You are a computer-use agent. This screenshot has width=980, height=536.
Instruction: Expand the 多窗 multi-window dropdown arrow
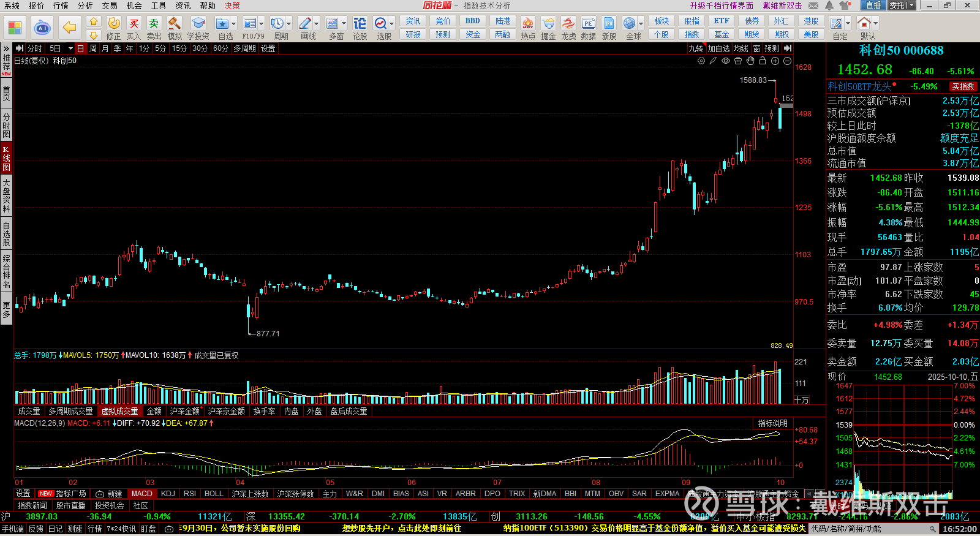344,24
